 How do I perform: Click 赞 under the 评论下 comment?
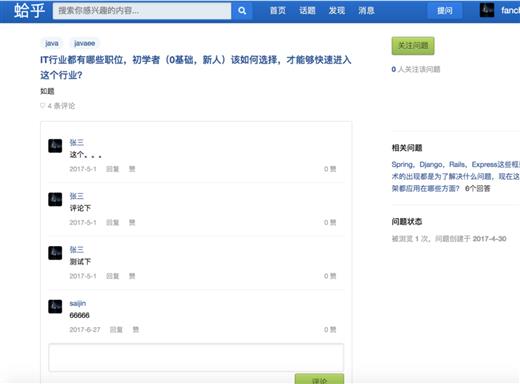click(x=132, y=222)
